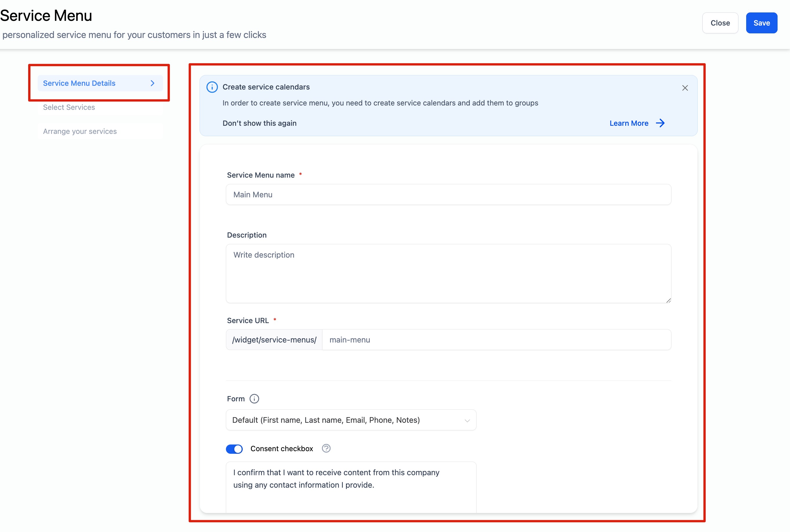Click the Learn More arrow icon
790x532 pixels.
(x=660, y=123)
